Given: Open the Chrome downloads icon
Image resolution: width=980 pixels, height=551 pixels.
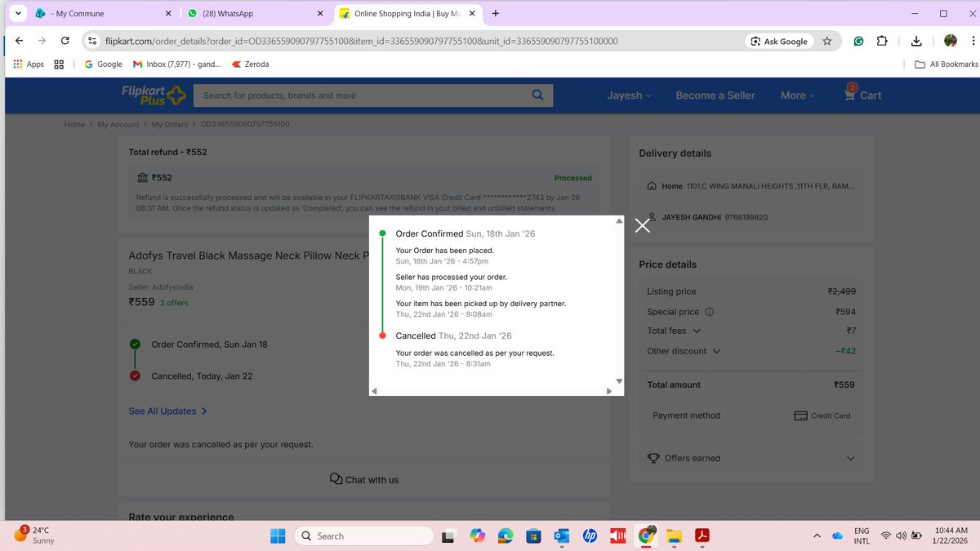Looking at the screenshot, I should click(916, 41).
